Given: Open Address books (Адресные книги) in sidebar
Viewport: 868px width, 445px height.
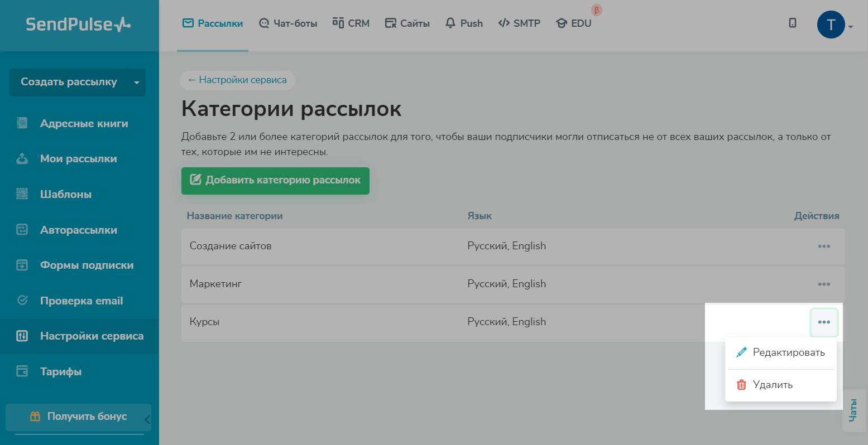Looking at the screenshot, I should pos(84,124).
